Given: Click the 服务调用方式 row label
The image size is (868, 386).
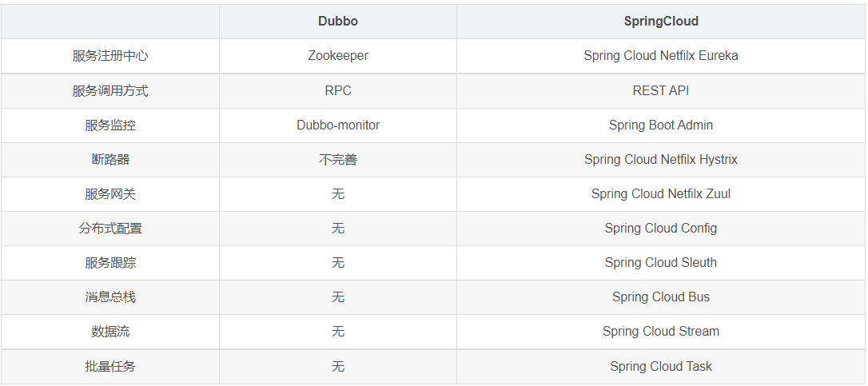Looking at the screenshot, I should [x=110, y=91].
